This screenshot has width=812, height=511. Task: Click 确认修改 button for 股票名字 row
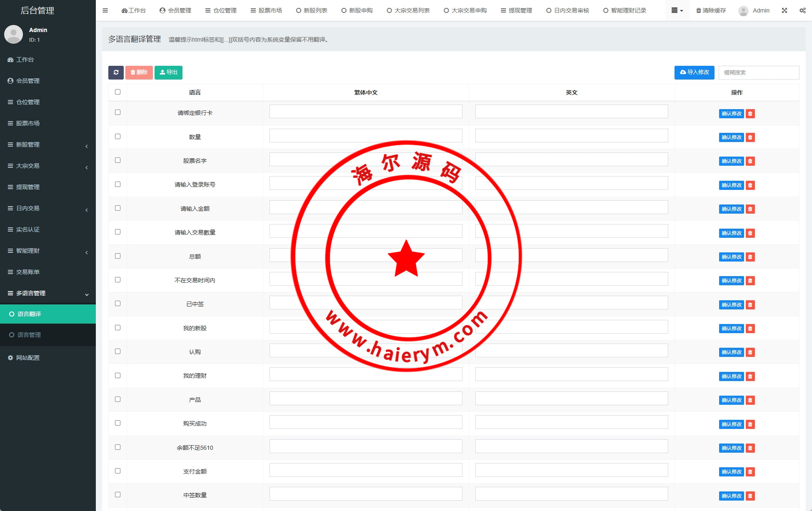(x=731, y=161)
